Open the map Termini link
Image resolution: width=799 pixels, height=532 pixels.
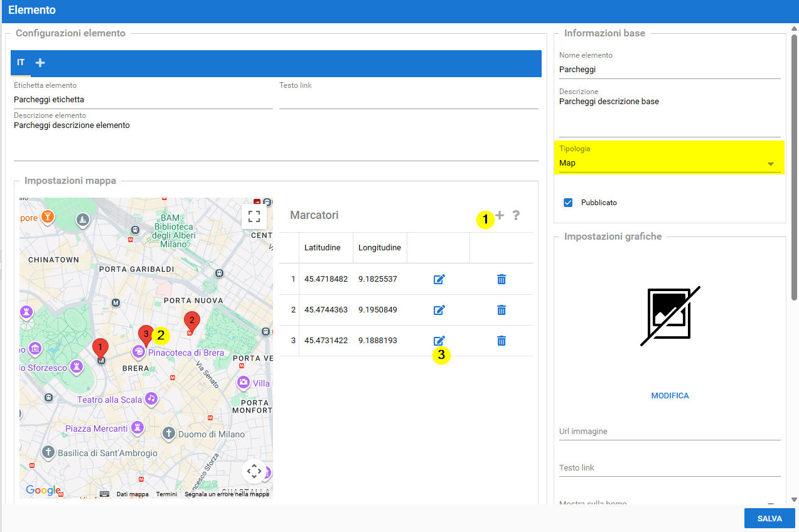tap(166, 494)
